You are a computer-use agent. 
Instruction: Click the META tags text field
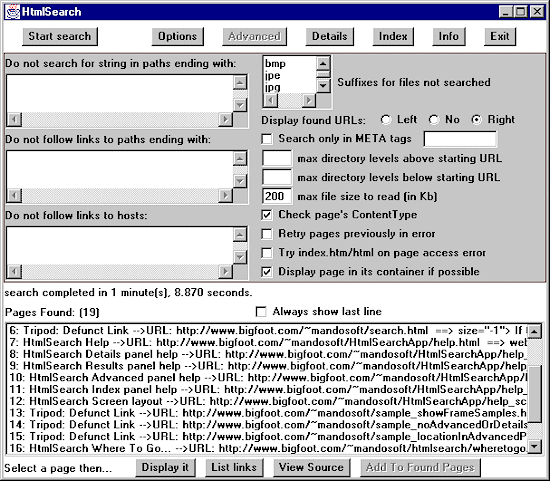[460, 139]
